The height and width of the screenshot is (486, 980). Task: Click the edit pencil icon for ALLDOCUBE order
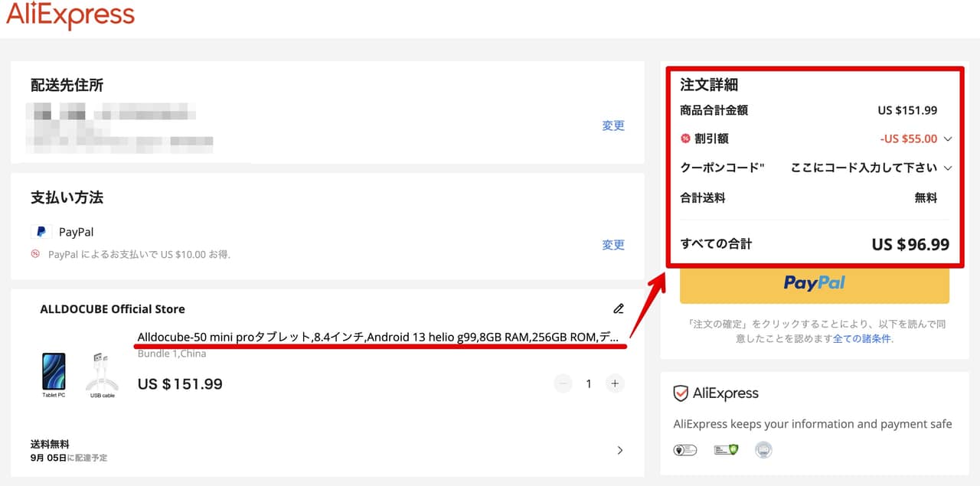tap(619, 309)
